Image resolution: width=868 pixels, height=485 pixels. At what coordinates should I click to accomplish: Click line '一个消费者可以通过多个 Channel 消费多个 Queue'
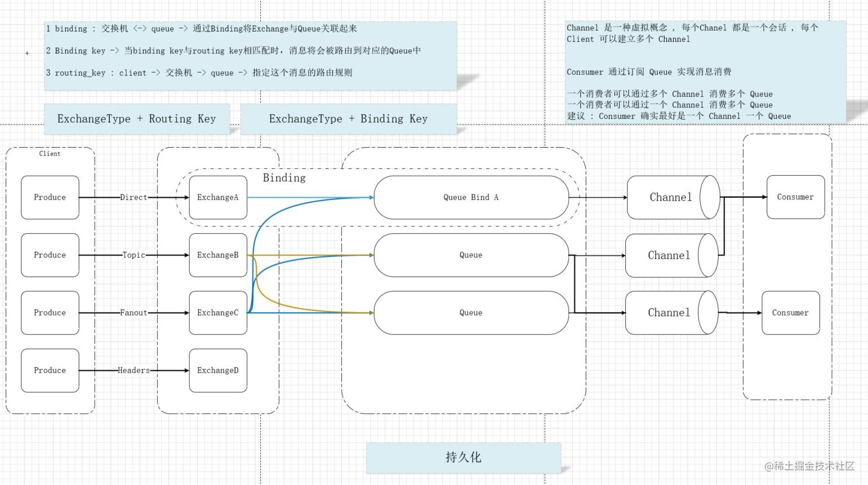(x=670, y=94)
